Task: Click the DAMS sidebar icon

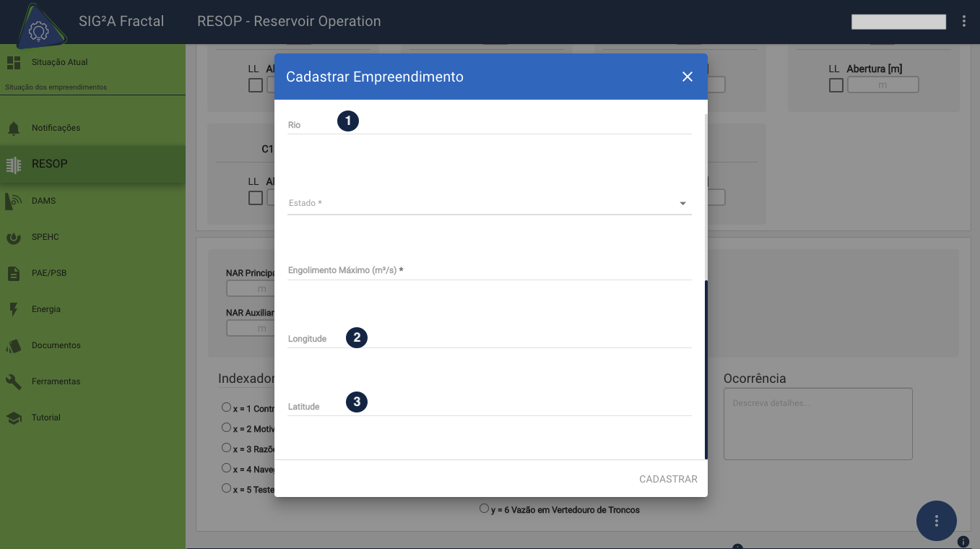Action: click(x=14, y=201)
